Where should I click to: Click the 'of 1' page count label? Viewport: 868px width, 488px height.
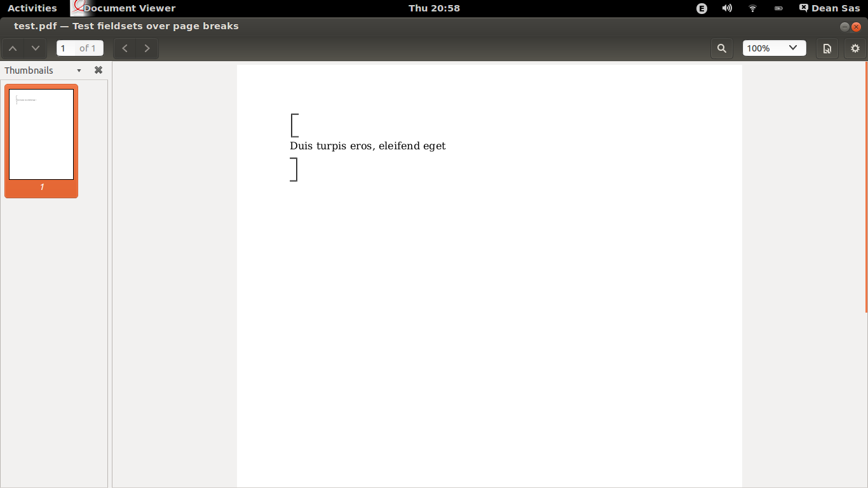tap(88, 48)
